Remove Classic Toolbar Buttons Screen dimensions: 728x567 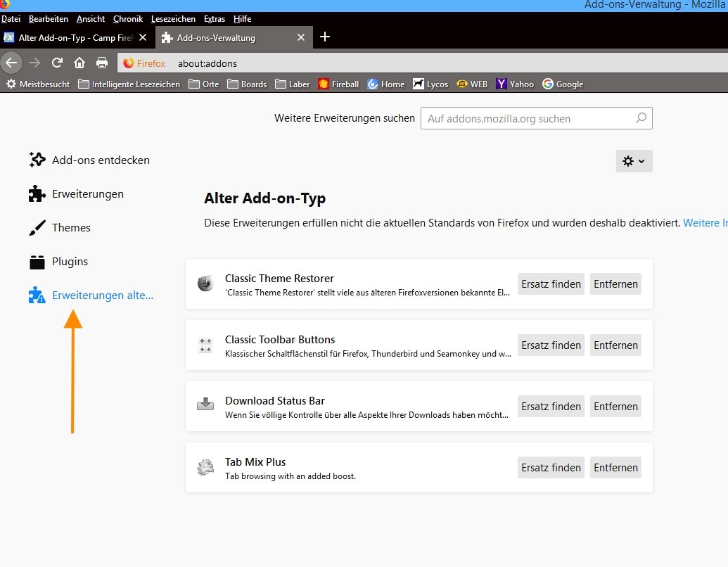[615, 345]
